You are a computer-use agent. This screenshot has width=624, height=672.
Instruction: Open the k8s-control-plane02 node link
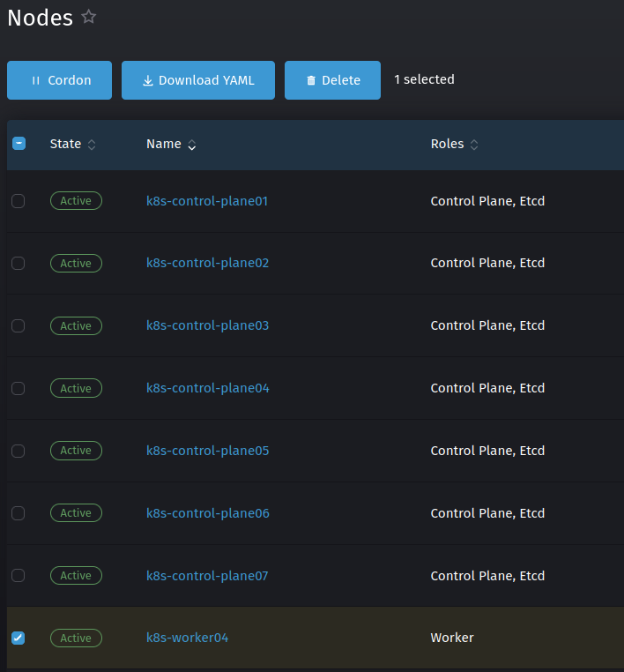(x=208, y=263)
